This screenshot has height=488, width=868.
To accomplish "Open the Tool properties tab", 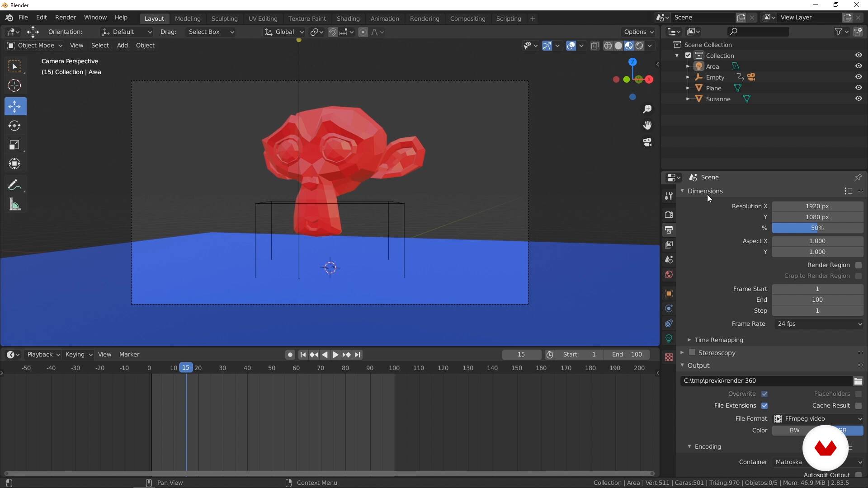I will [x=669, y=196].
